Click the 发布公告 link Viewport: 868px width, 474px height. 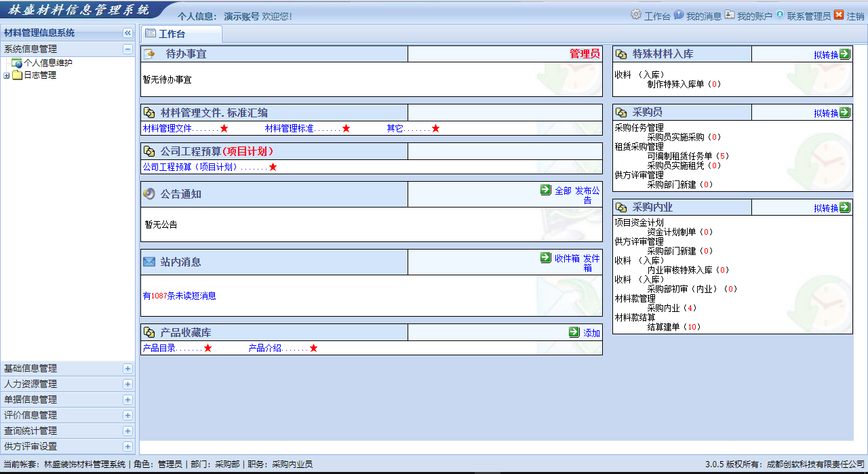click(587, 195)
